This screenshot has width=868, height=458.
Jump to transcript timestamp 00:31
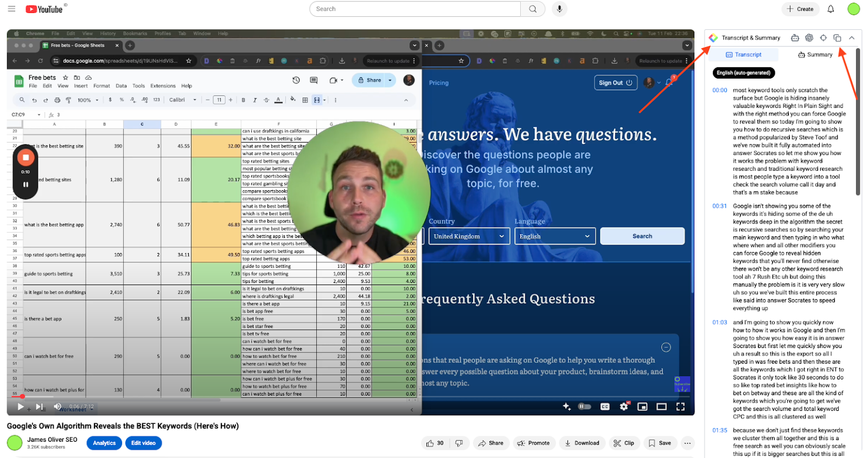point(719,206)
